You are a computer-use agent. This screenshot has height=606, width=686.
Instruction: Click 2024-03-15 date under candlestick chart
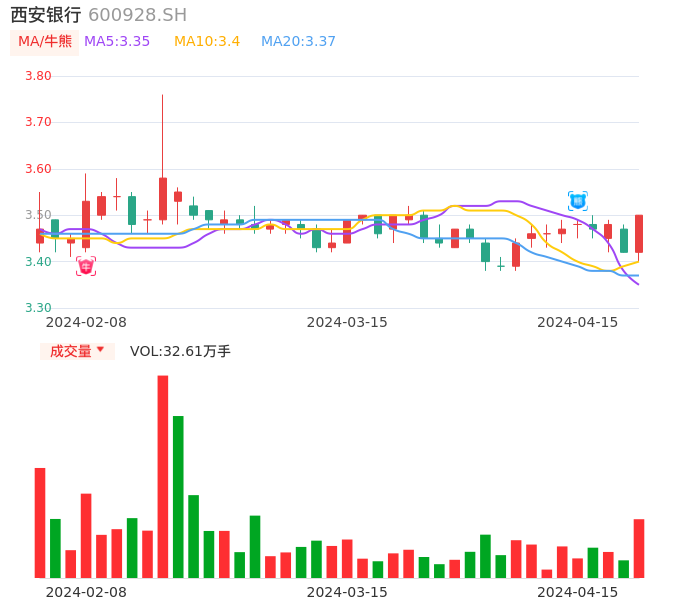pyautogui.click(x=347, y=322)
